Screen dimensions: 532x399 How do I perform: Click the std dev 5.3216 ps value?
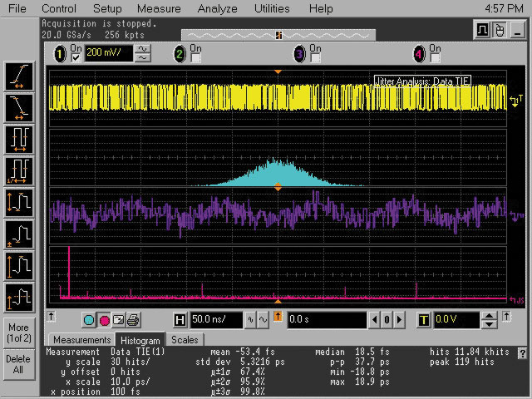pyautogui.click(x=263, y=362)
